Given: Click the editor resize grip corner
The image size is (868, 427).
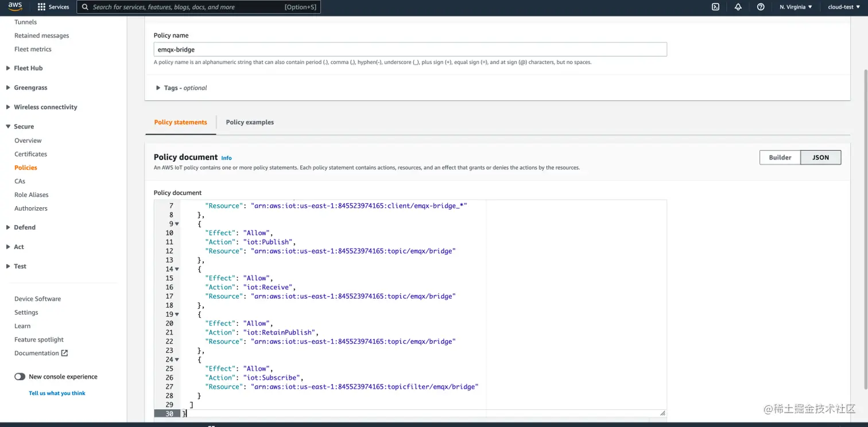Looking at the screenshot, I should [x=662, y=413].
